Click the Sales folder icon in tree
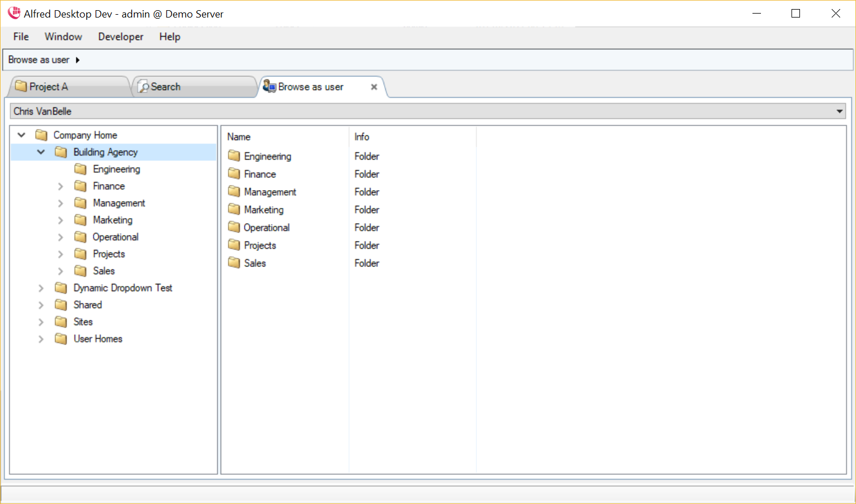 pos(81,271)
